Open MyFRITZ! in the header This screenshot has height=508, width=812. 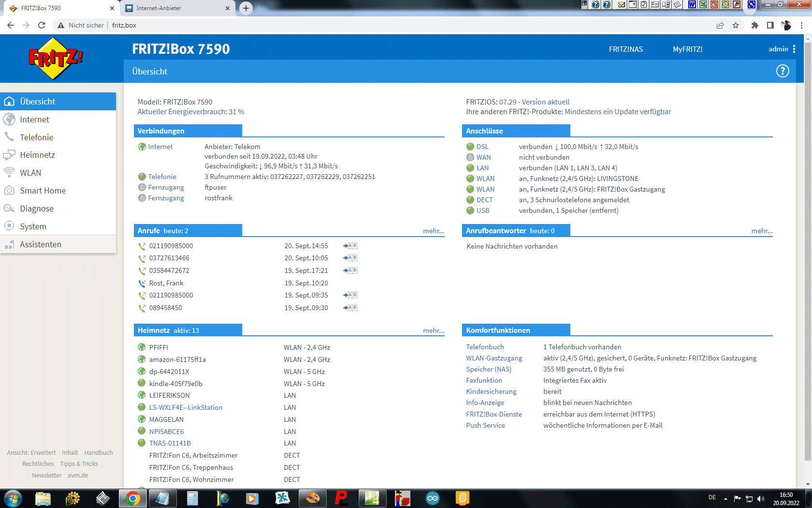point(688,49)
